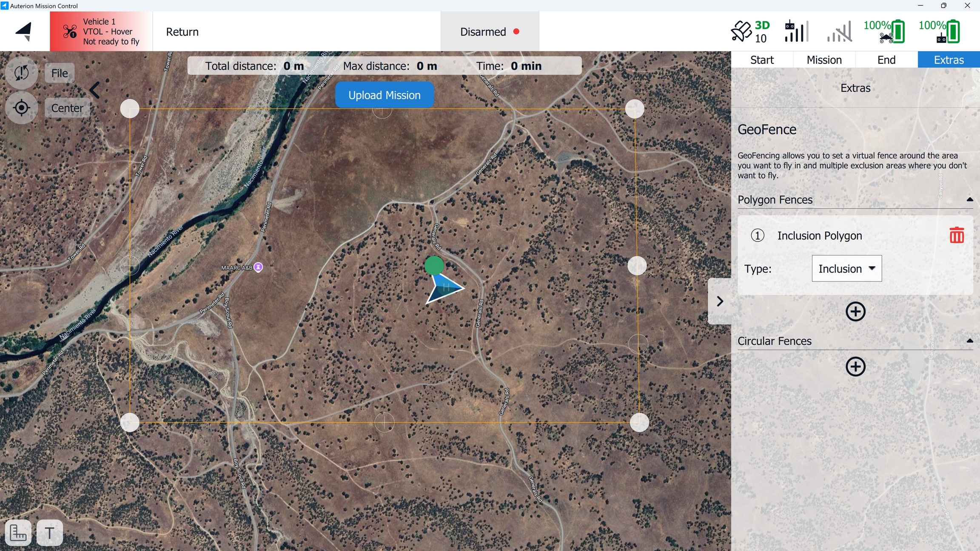This screenshot has height=551, width=980.
Task: Click the RC signal strength icon
Action: 796,31
